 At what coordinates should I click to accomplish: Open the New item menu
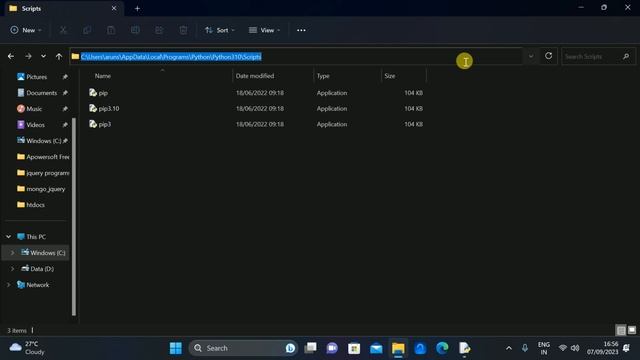pyautogui.click(x=26, y=30)
